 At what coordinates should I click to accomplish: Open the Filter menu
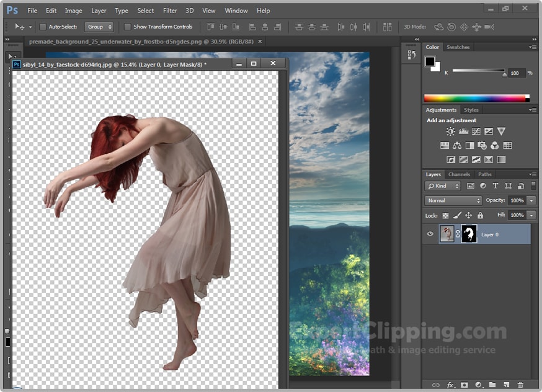[169, 11]
